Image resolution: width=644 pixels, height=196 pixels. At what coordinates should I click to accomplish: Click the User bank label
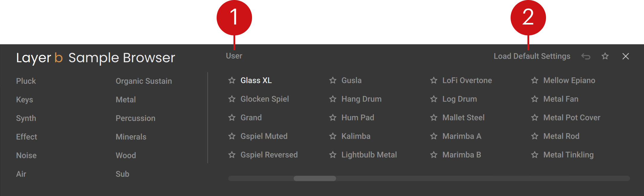[234, 56]
